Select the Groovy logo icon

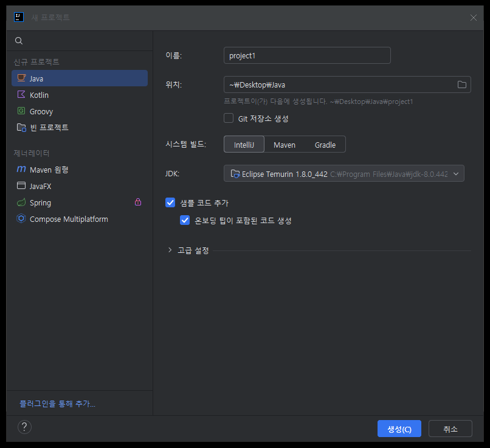[x=21, y=111]
